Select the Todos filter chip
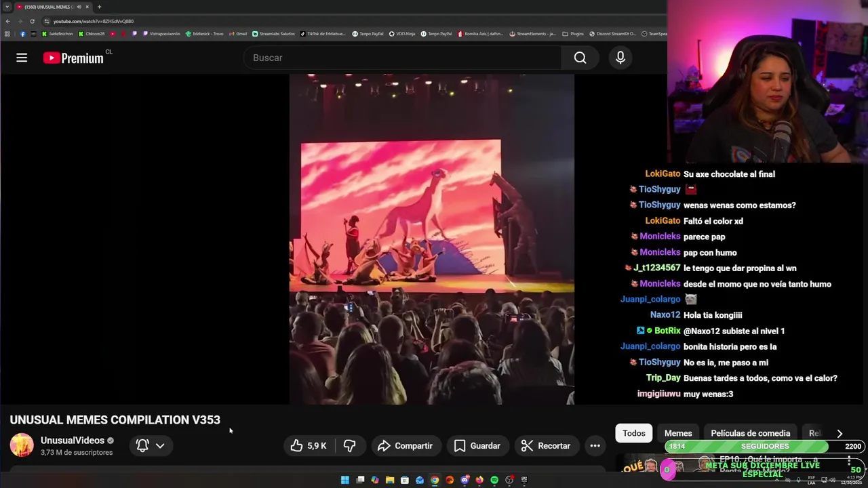Image resolution: width=868 pixels, height=488 pixels. [634, 433]
